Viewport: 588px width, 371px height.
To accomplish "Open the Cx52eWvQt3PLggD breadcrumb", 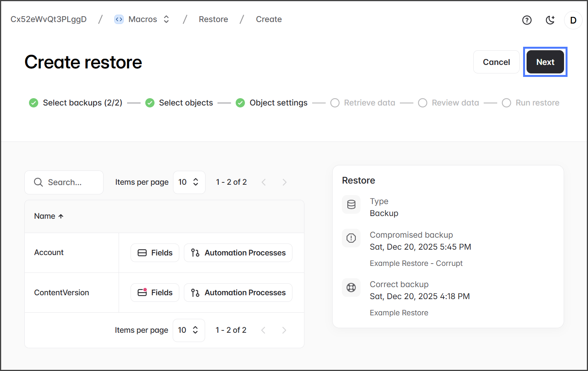I will tap(48, 19).
